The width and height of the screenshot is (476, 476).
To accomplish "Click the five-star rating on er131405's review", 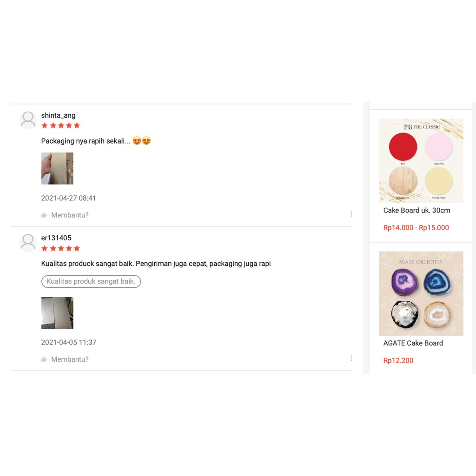I will (x=61, y=249).
